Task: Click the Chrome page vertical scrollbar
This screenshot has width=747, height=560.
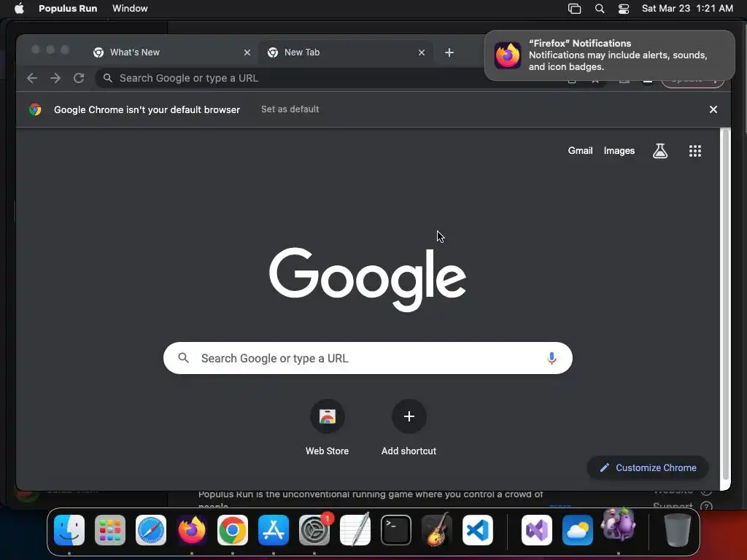Action: point(726,305)
